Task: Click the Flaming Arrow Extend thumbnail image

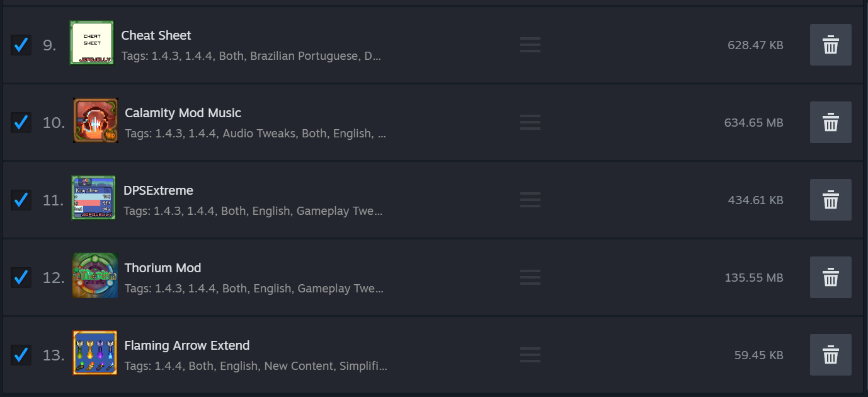Action: pyautogui.click(x=94, y=353)
